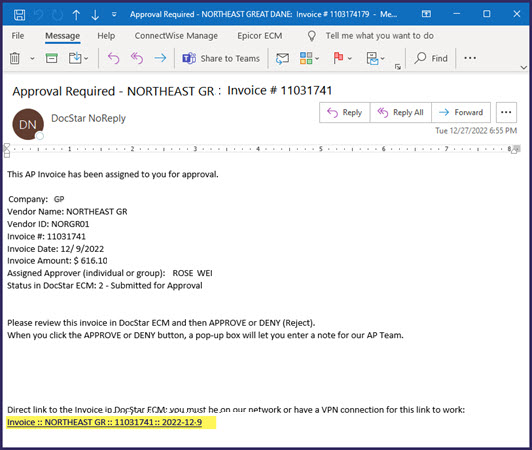
Task: Save the message with the disk icon
Action: tap(19, 15)
